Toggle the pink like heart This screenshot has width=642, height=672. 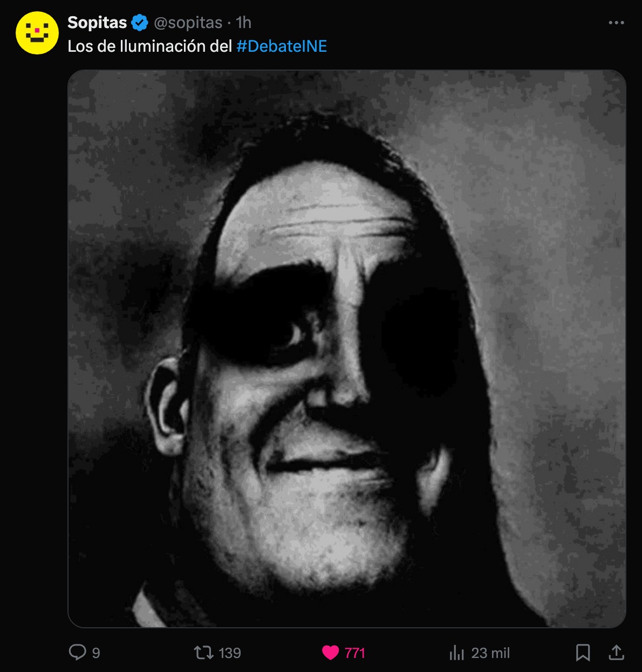click(330, 653)
